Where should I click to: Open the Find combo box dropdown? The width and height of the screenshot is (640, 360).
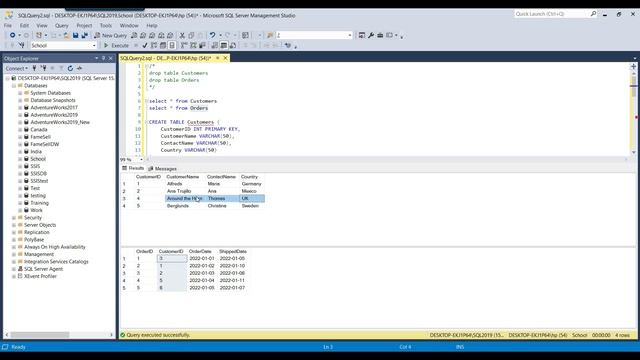pyautogui.click(x=350, y=36)
